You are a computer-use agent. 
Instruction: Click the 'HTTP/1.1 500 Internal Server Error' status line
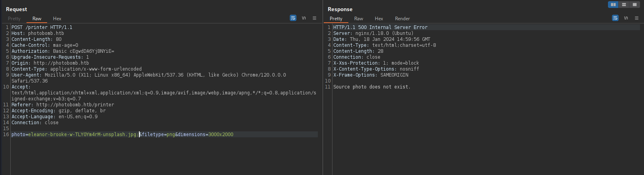coord(380,27)
